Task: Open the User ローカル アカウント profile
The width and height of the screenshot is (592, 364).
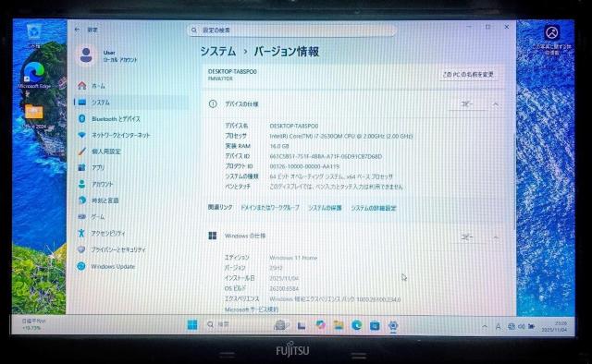Action: pos(107,55)
